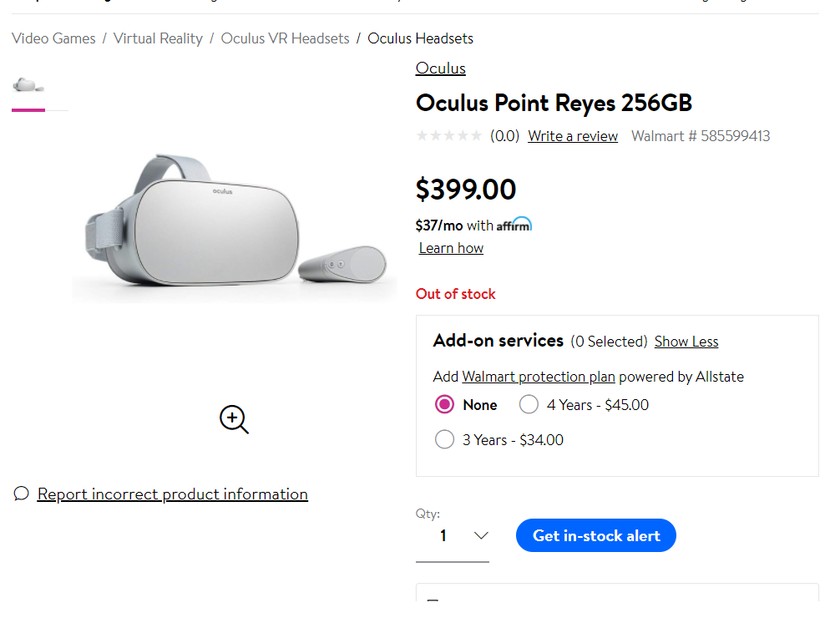Click the Affirm logo
The image size is (830, 623).
click(515, 224)
